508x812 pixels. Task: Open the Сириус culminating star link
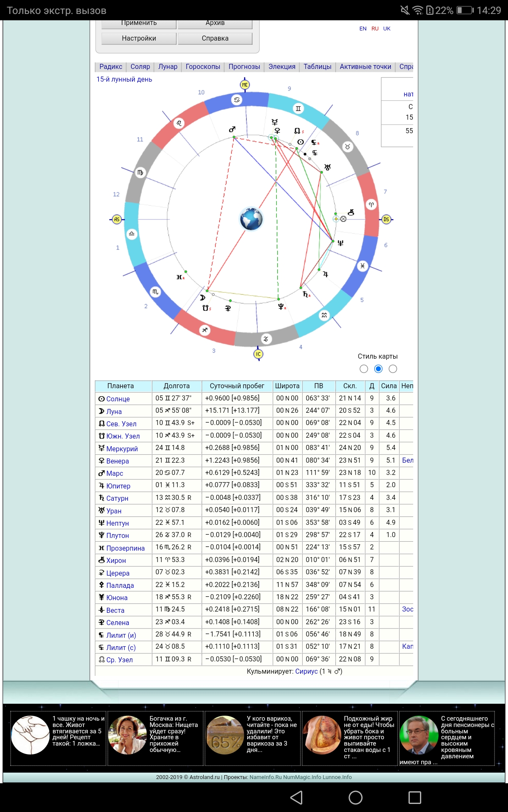[x=306, y=671]
